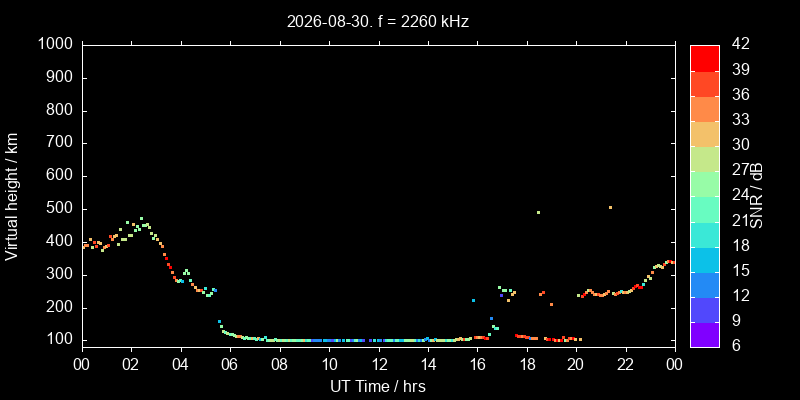800x400 pixels.
Task: Click the 12 tick label on time axis
Action: tap(379, 364)
